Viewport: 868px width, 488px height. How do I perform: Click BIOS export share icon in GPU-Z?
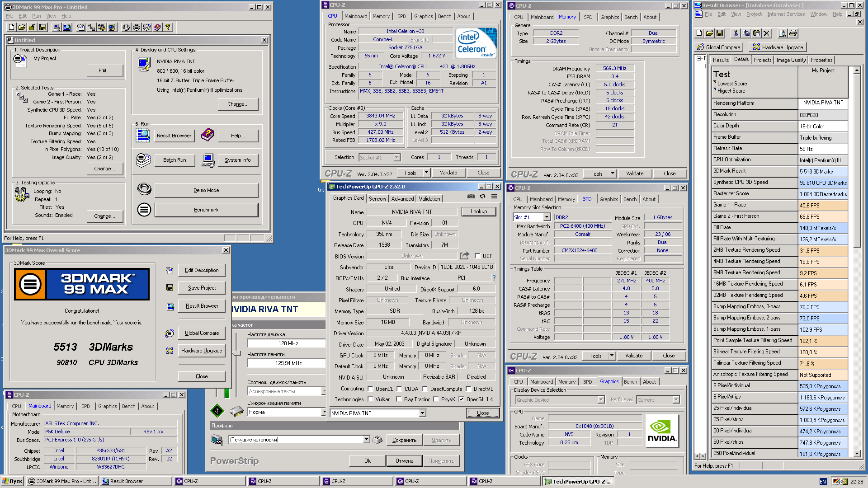click(x=464, y=256)
